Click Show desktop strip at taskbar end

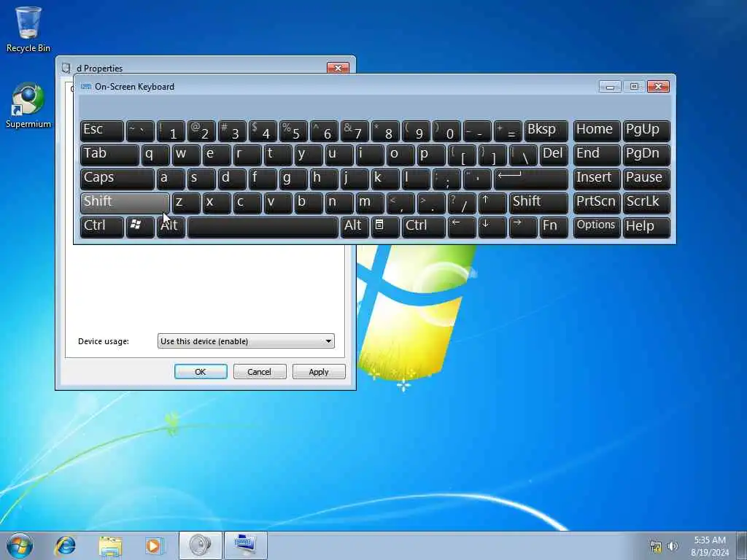[743, 545]
